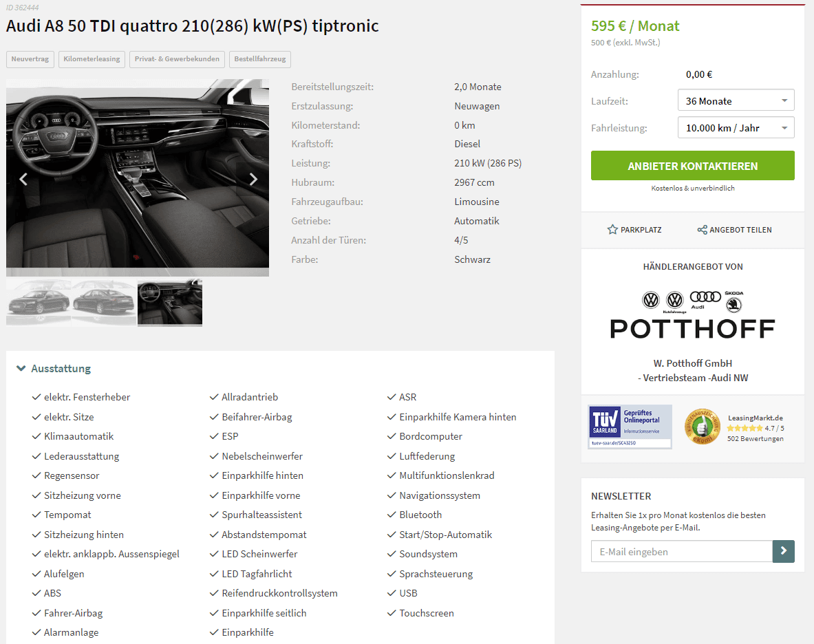Click the LED Scheinwerfer equipment entry
The width and height of the screenshot is (814, 644).
tap(259, 555)
